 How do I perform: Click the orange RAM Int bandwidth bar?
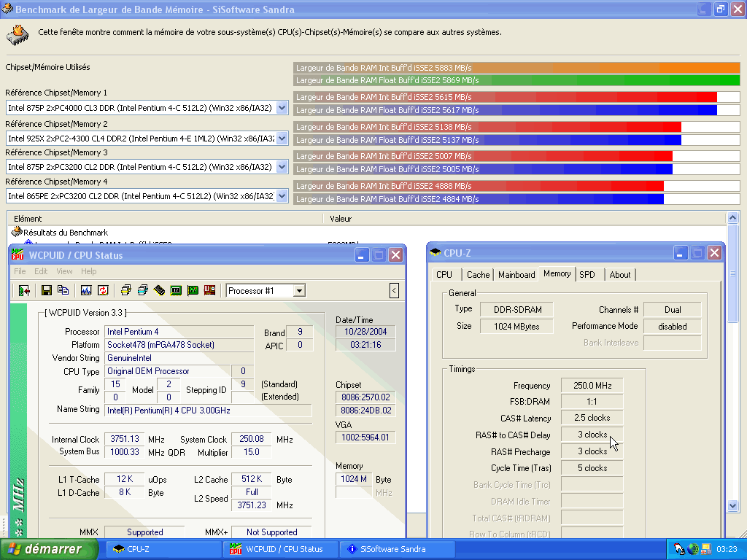[516, 68]
